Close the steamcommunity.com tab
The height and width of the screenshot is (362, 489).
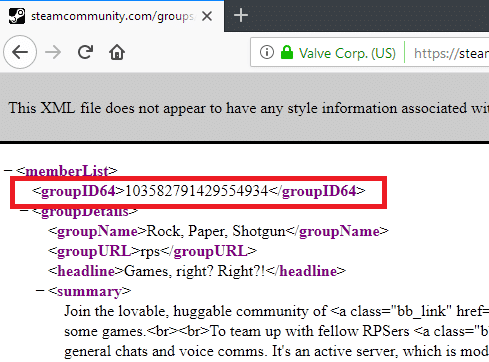[x=207, y=16]
